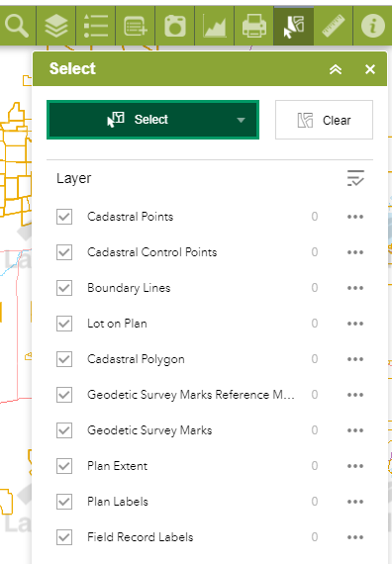This screenshot has height=564, width=392.
Task: Click Geodetic Survey Marks Reference M... name
Action: (x=191, y=395)
